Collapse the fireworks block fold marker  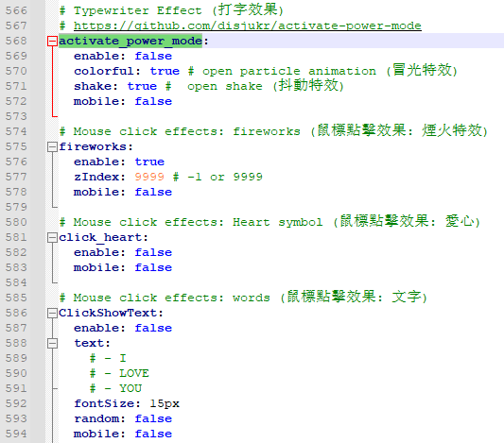(52, 147)
